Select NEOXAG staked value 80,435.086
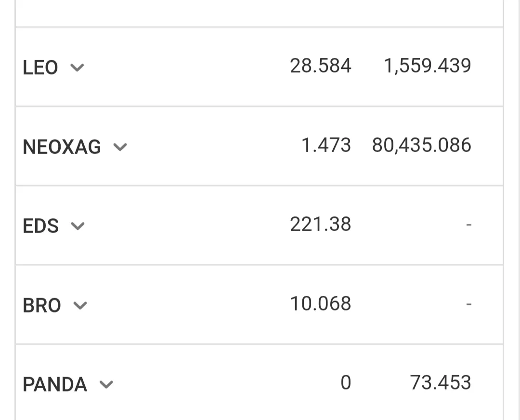 click(421, 145)
